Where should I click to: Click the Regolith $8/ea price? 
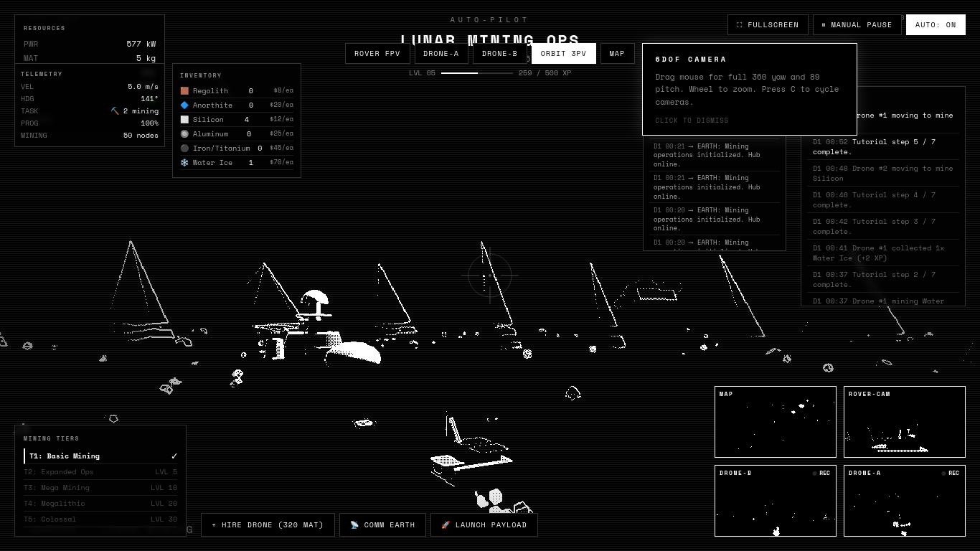tap(283, 91)
